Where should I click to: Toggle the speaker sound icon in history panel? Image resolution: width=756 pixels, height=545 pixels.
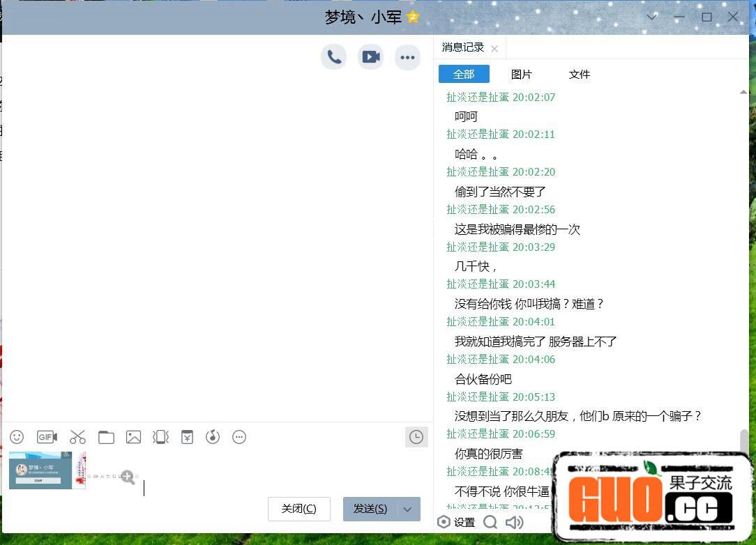(x=514, y=522)
